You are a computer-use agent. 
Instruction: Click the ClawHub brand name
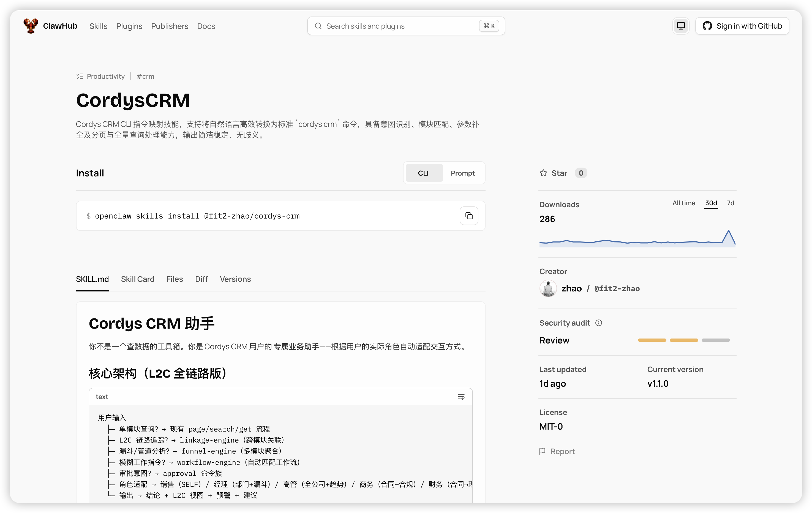(x=60, y=26)
